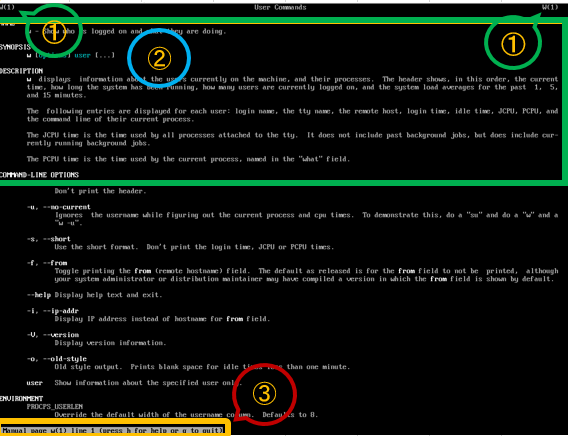Select the '-u, --no-current' option entry

click(x=59, y=207)
